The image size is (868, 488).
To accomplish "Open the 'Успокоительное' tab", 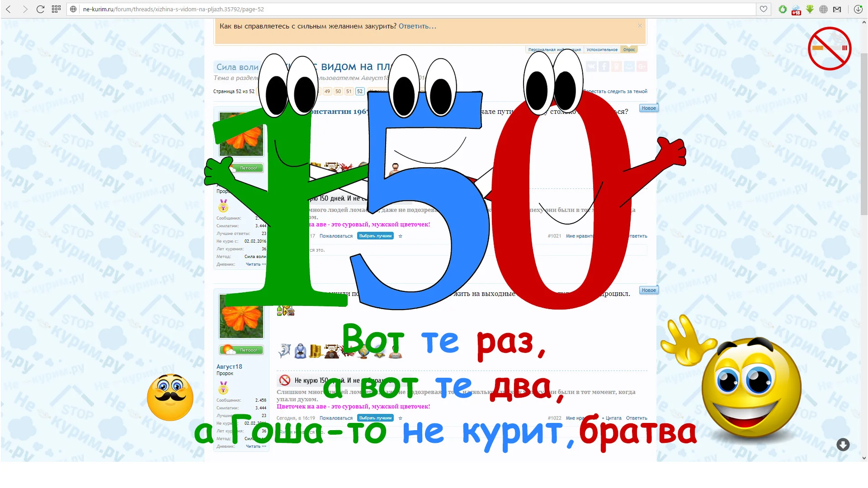I will pos(601,50).
